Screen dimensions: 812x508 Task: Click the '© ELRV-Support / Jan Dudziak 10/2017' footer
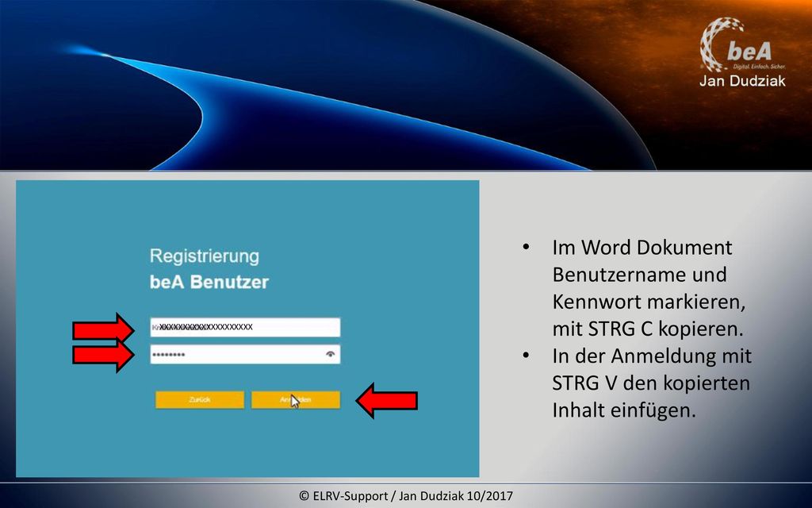(x=406, y=496)
